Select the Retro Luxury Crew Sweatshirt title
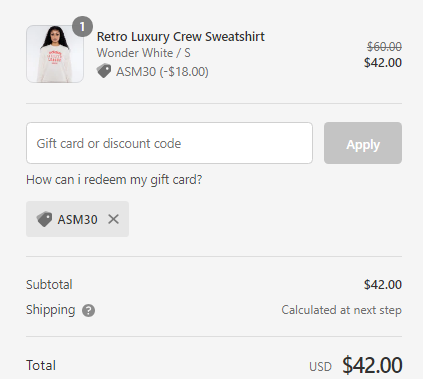The height and width of the screenshot is (379, 423). click(181, 37)
